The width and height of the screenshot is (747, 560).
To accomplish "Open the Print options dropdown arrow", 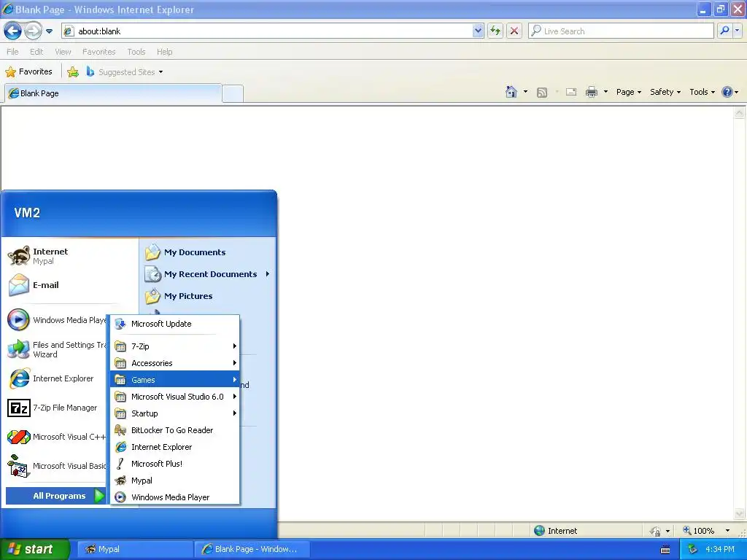I will 605,92.
